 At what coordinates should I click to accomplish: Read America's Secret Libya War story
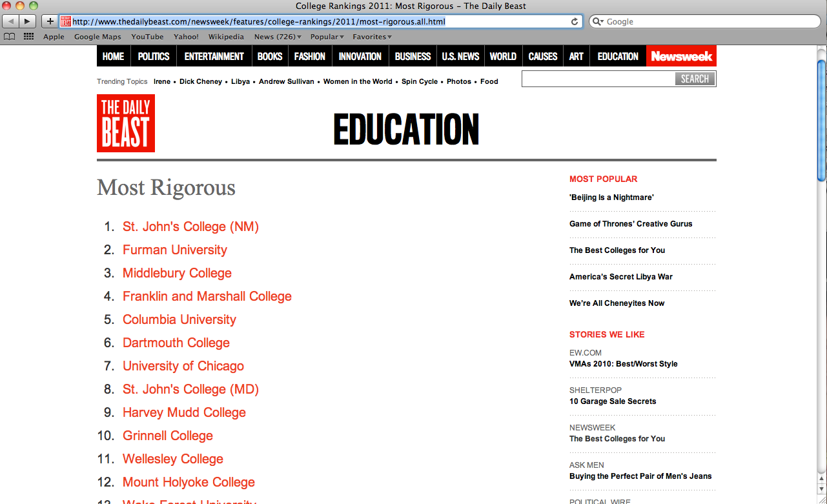pos(621,277)
